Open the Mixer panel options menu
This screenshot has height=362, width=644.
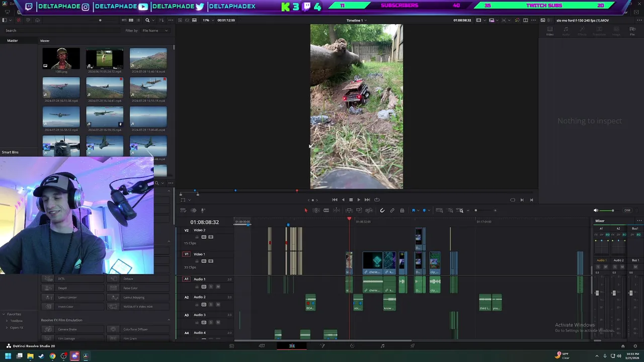click(639, 221)
